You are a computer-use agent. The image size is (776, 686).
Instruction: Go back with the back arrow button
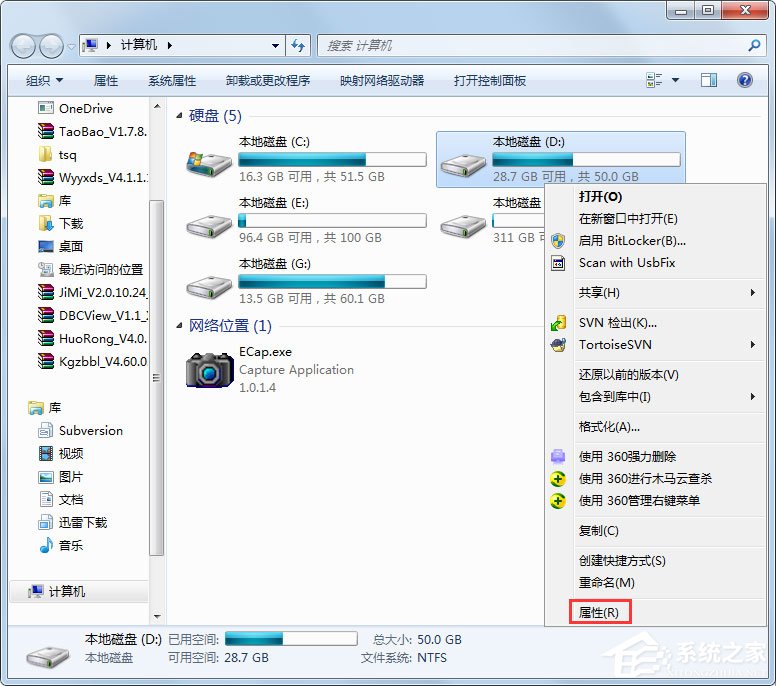pyautogui.click(x=23, y=47)
